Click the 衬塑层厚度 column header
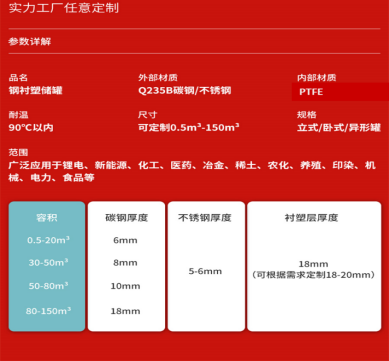 311,218
